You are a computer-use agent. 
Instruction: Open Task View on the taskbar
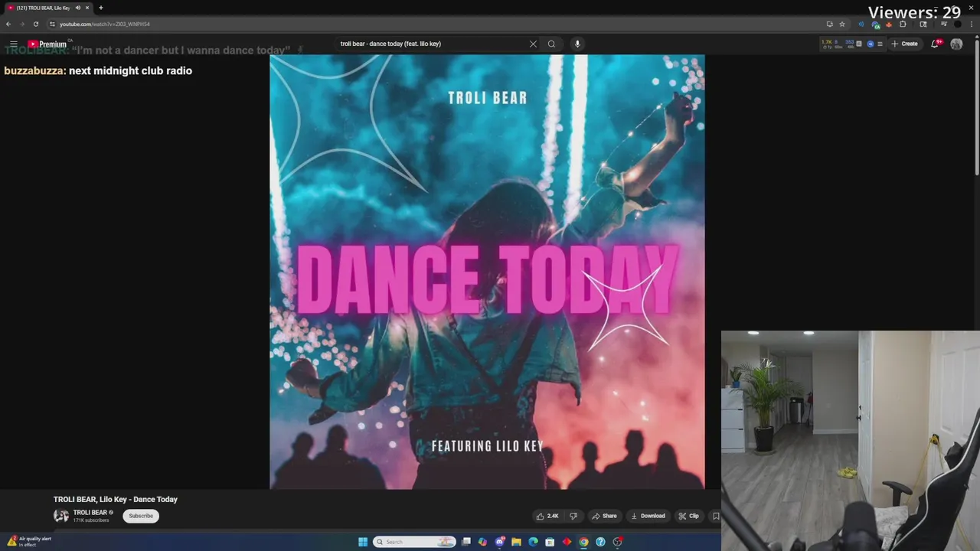click(465, 542)
